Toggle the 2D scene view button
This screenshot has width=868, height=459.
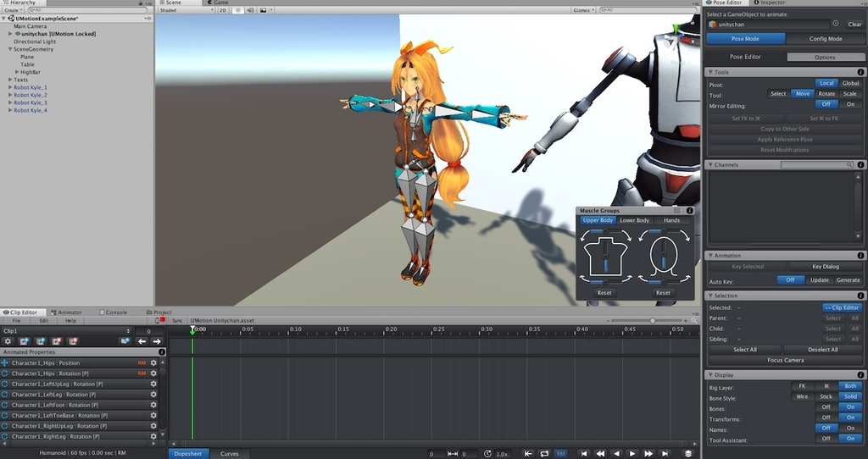[x=223, y=10]
